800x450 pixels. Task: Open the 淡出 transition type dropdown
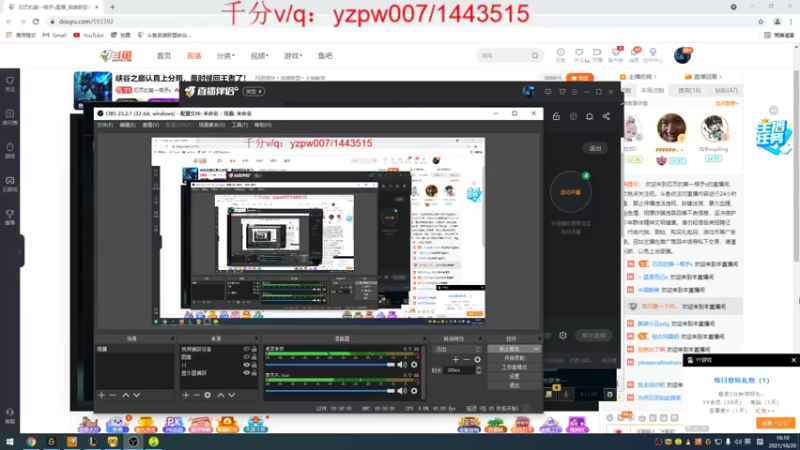coord(457,349)
